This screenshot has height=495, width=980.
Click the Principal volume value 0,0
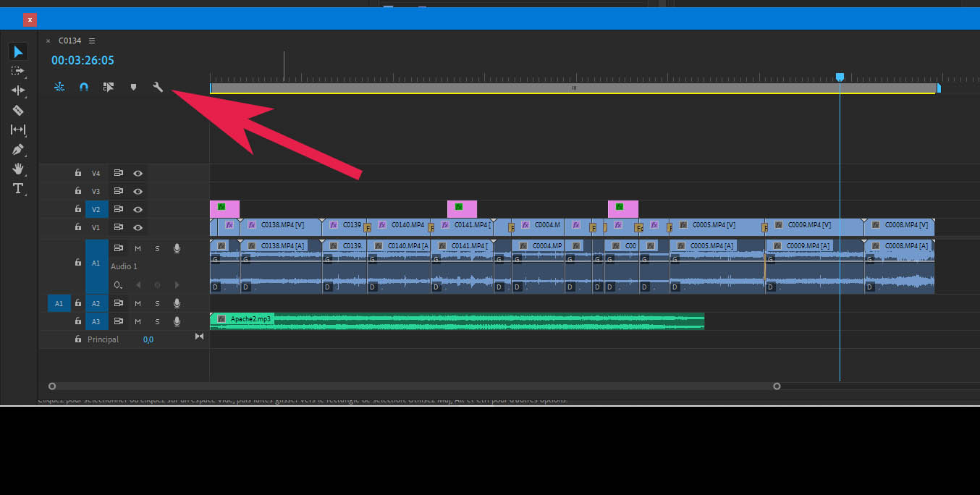(148, 339)
